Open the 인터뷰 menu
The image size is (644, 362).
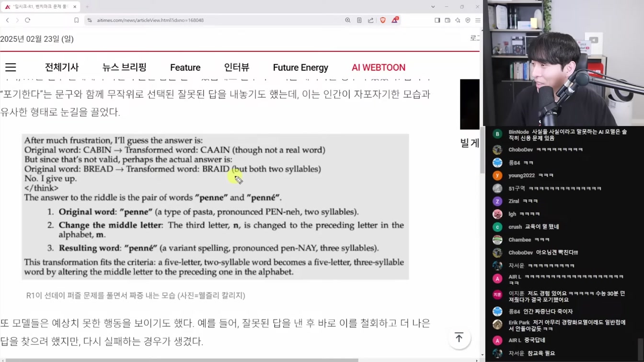(x=237, y=68)
